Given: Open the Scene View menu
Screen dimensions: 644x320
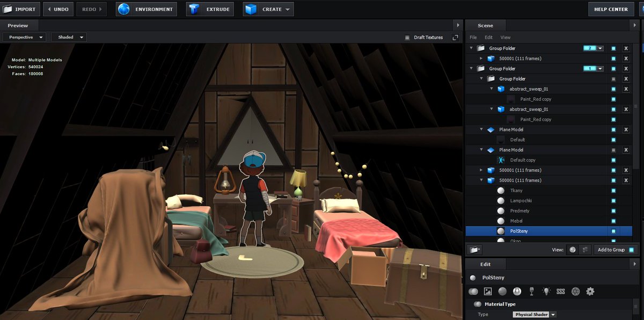Looking at the screenshot, I should click(x=506, y=38).
